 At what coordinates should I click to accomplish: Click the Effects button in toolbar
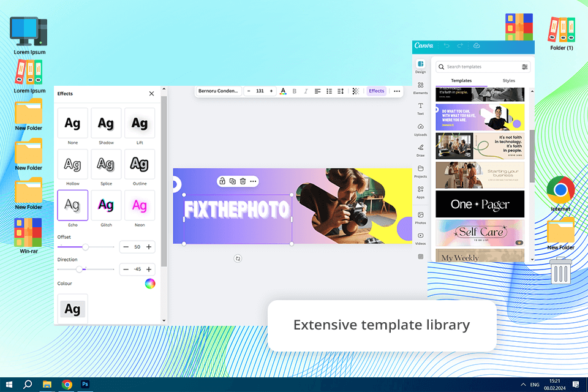pyautogui.click(x=377, y=91)
